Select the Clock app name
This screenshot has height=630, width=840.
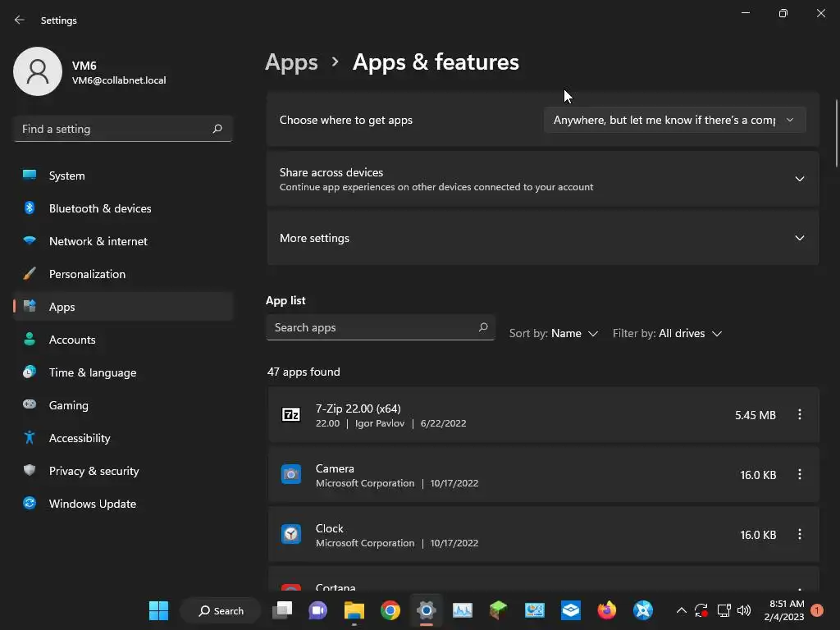330,528
